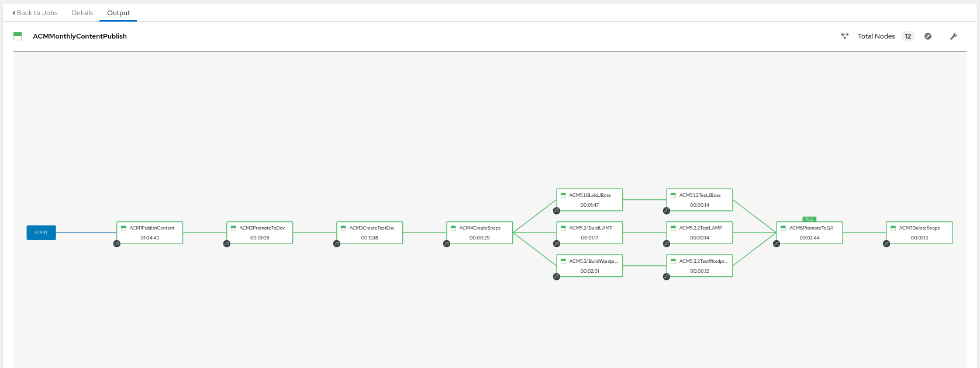
Task: Click status icon in ACM2PromoteToDev node
Action: (x=233, y=228)
